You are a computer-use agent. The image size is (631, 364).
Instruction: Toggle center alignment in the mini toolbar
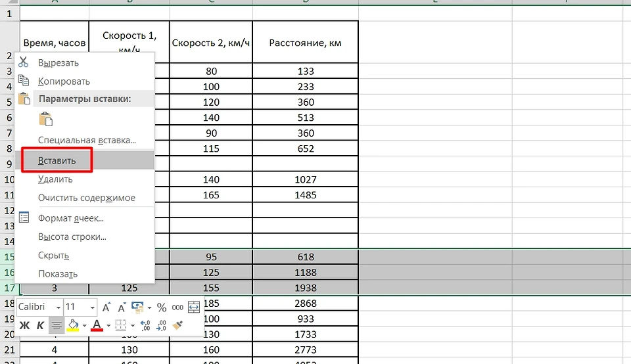click(x=57, y=325)
